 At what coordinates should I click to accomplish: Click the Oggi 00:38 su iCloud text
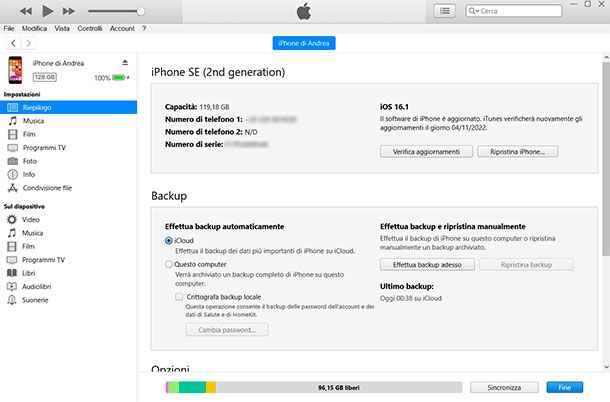coord(411,298)
